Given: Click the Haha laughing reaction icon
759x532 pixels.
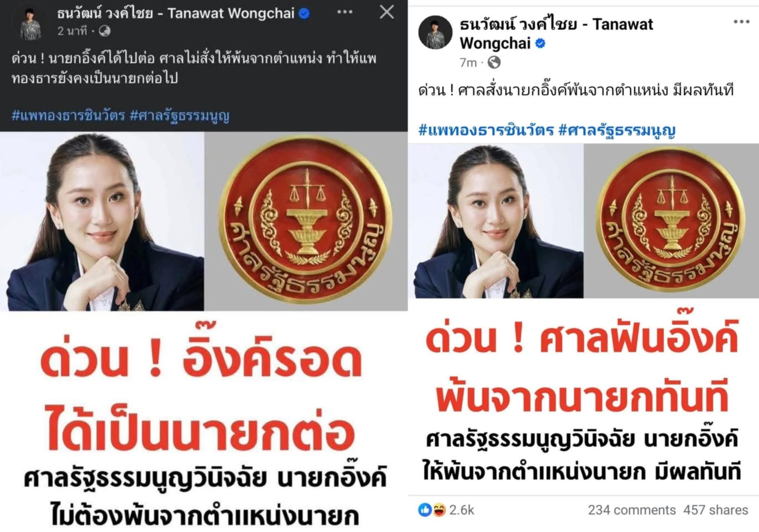Looking at the screenshot, I should tap(439, 510).
